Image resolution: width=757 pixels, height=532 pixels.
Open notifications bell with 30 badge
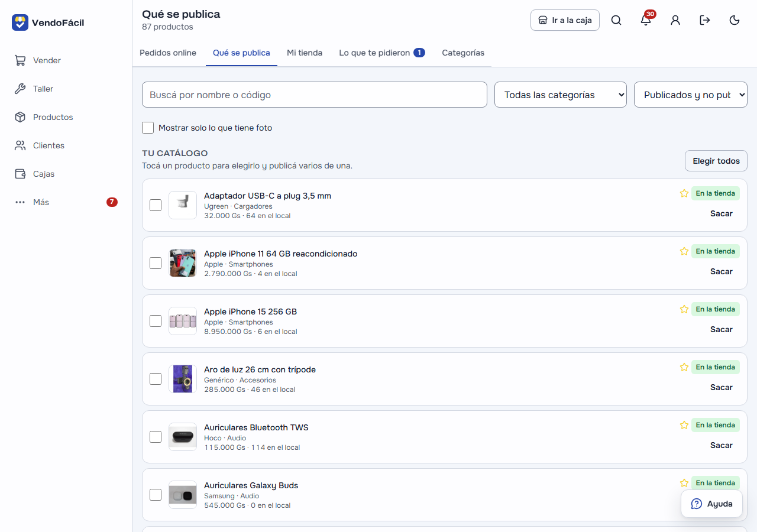coord(646,20)
